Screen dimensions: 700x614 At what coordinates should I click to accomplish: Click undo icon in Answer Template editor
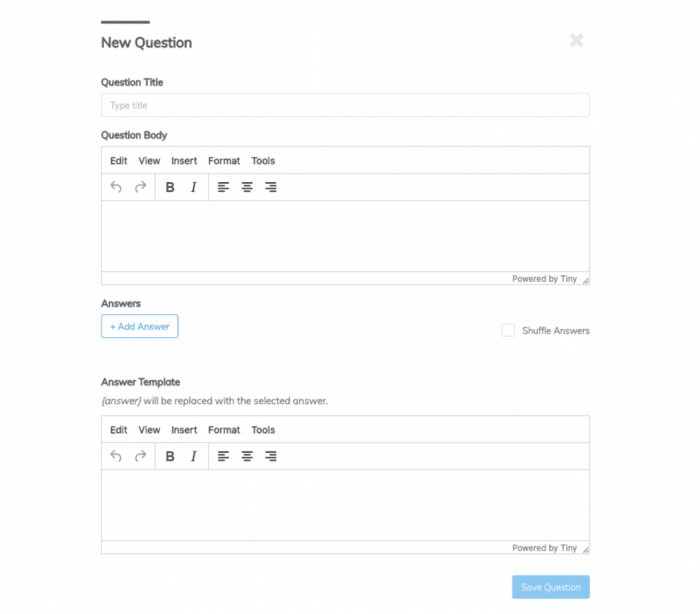116,456
